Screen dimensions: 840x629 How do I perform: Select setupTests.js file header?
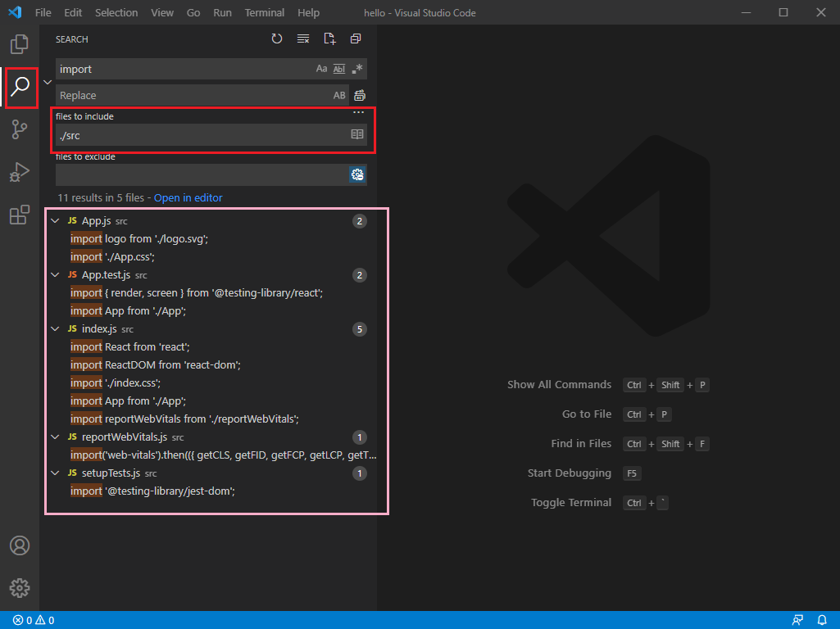tap(211, 473)
